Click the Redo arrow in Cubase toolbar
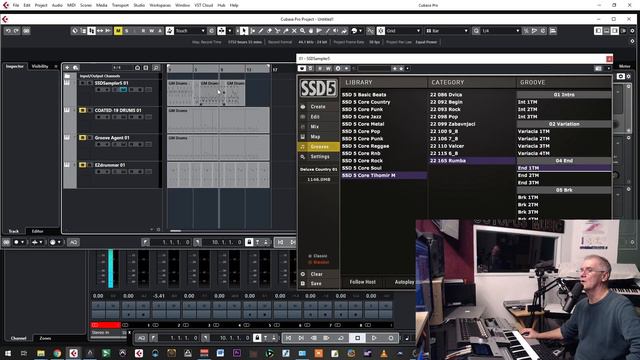The image size is (640, 360). [x=16, y=31]
